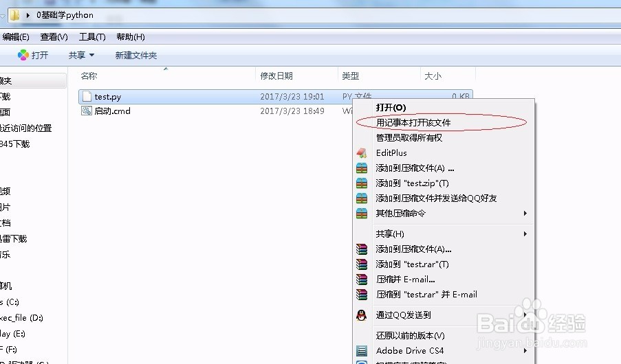Choose 压缩到 "test.rar" 并 E-mail entry
The image size is (621, 364).
point(426,295)
